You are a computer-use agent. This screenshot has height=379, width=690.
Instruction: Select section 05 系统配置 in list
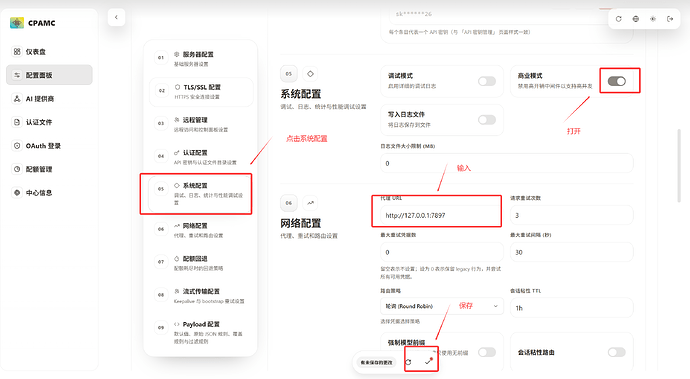[x=201, y=194]
